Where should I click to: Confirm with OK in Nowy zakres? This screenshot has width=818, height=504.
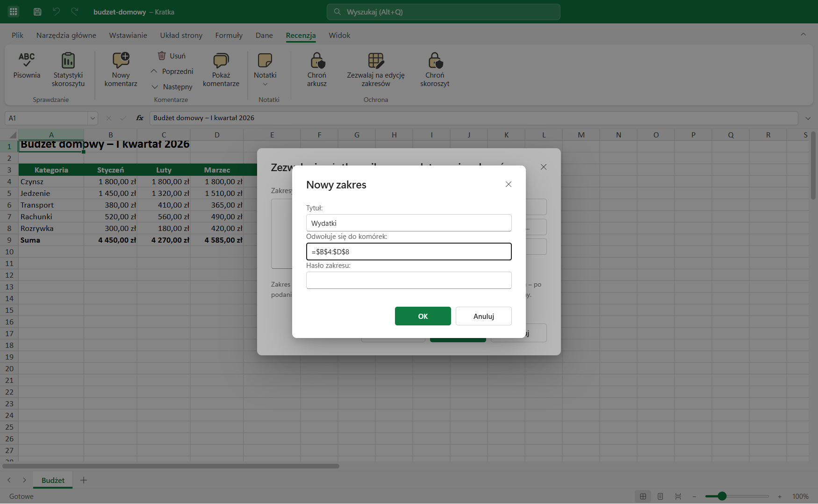pos(423,316)
